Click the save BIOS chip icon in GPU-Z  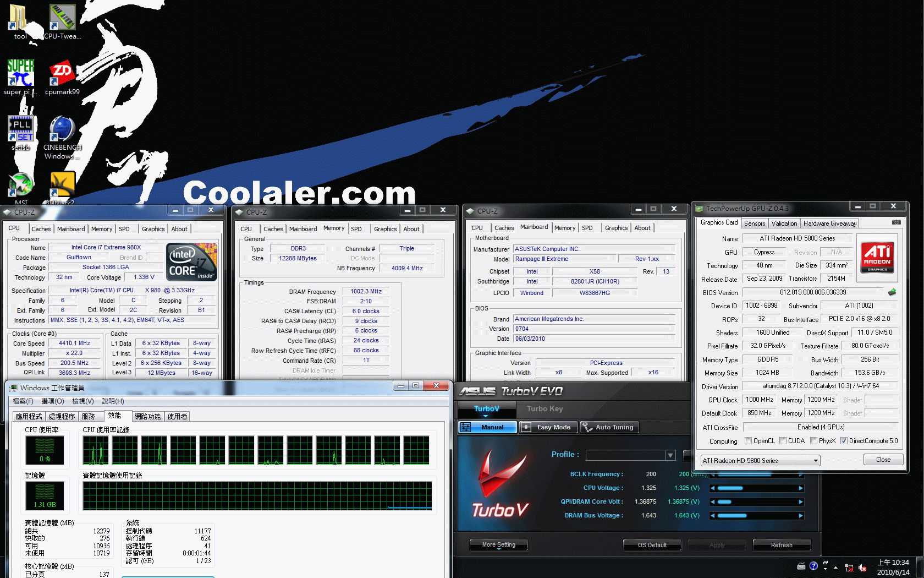pyautogui.click(x=892, y=292)
